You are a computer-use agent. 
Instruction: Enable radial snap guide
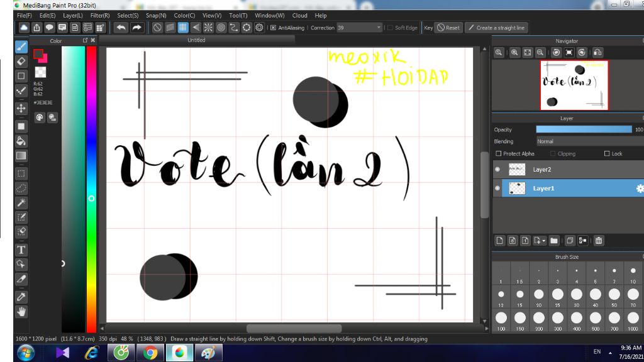[208, 28]
